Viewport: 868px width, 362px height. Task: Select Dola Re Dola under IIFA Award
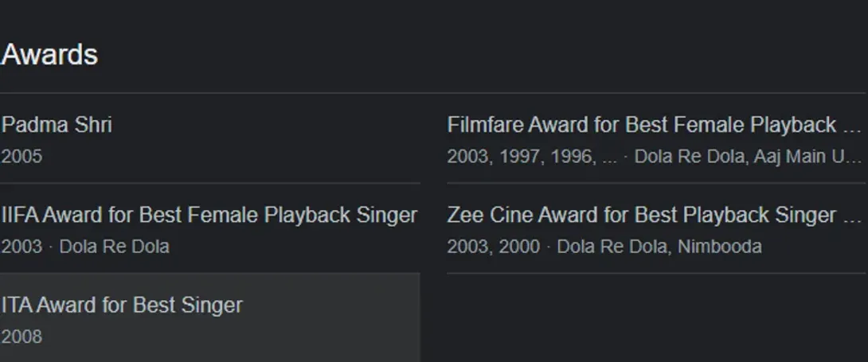(114, 247)
